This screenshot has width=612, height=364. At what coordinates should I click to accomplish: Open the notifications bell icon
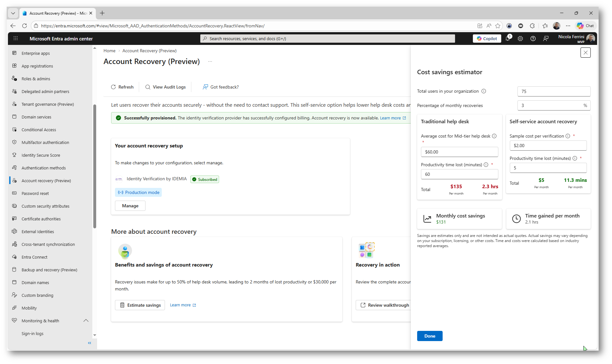pos(508,39)
